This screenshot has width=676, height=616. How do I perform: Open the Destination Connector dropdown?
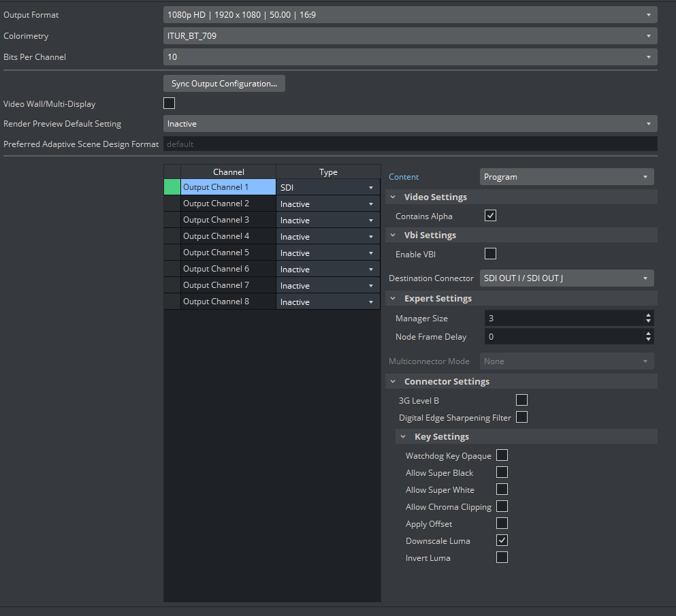[x=566, y=278]
